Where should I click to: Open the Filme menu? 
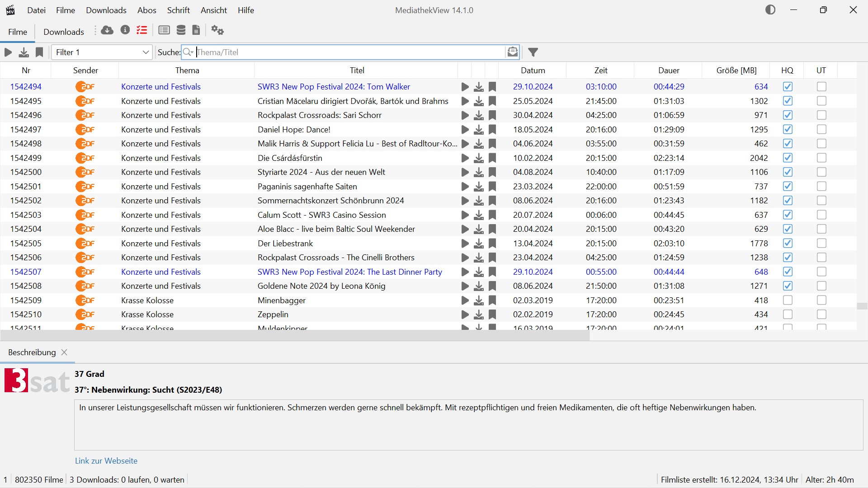pyautogui.click(x=66, y=10)
